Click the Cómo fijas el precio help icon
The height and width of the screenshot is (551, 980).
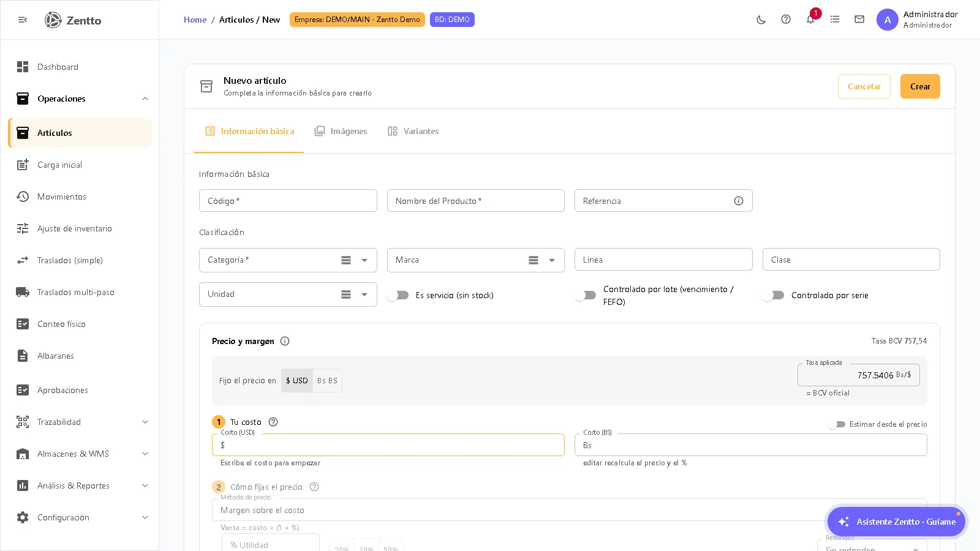click(314, 487)
